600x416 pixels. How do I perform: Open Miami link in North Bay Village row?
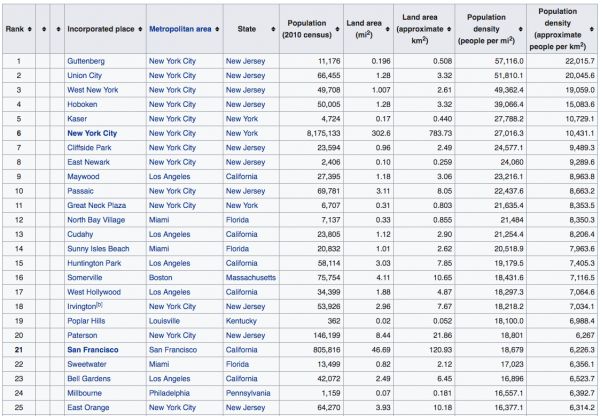tap(159, 220)
